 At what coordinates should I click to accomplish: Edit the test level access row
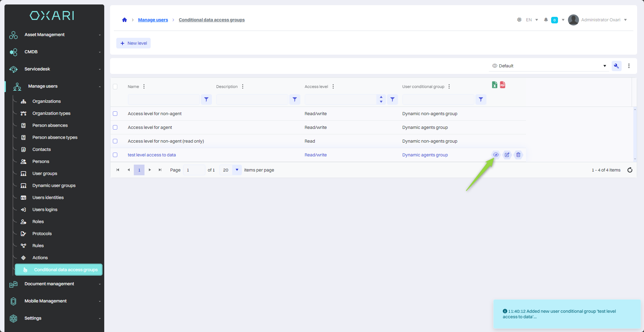tap(507, 155)
